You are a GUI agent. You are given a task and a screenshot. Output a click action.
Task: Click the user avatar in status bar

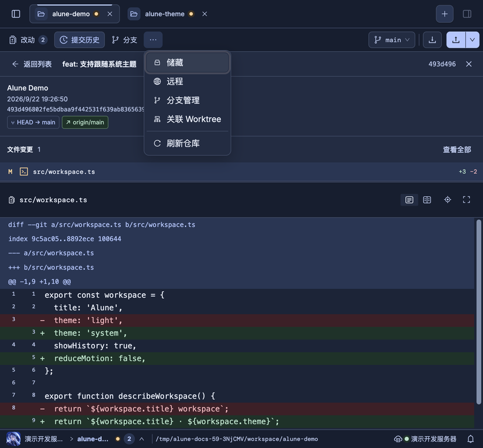[x=14, y=439]
